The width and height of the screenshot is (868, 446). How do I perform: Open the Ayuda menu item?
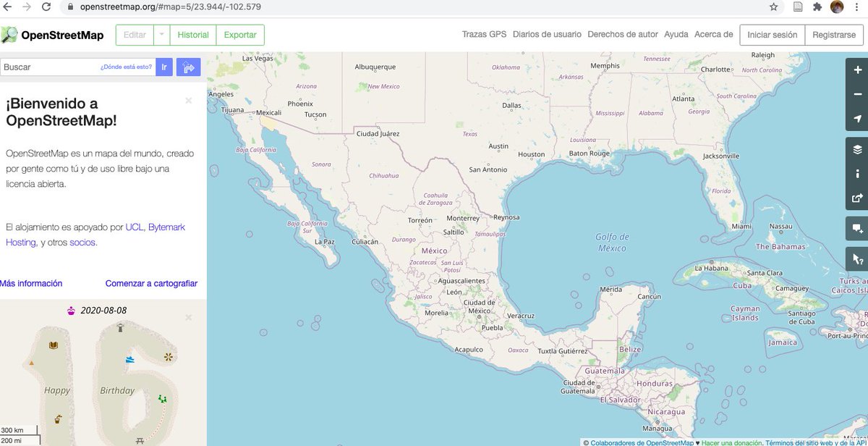click(676, 34)
